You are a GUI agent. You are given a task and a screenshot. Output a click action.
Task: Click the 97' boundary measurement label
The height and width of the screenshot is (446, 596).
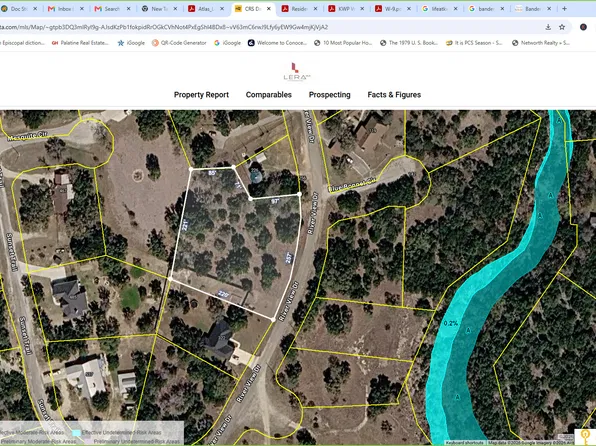(x=276, y=200)
